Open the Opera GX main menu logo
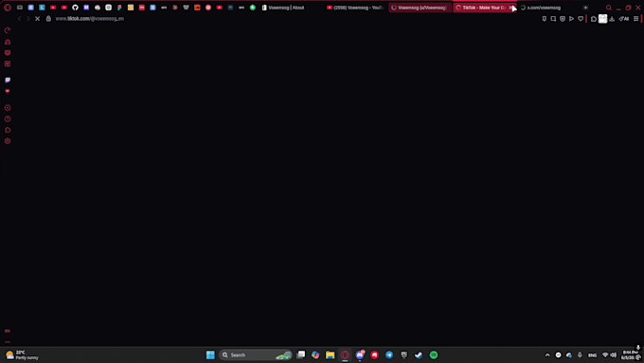Viewport: 644px width, 363px height. [x=8, y=8]
